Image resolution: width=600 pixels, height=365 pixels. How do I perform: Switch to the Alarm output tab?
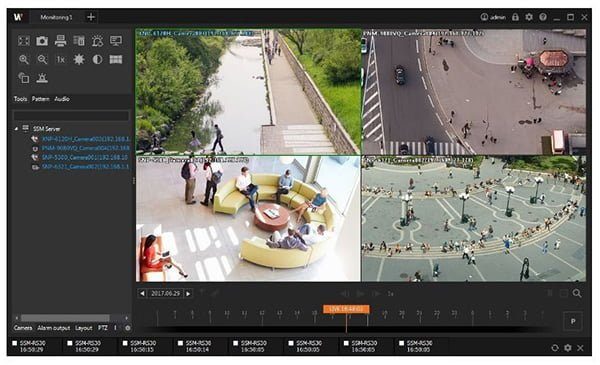(54, 328)
